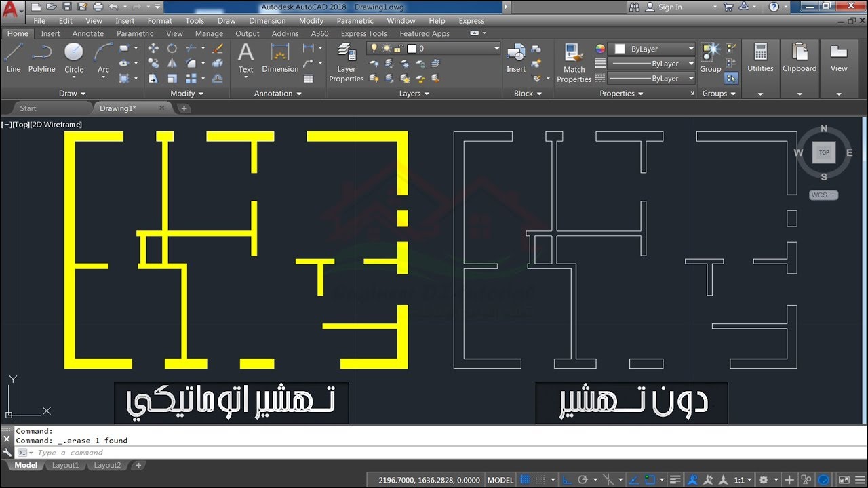
Task: Click the Explode tool icon
Action: coord(218,63)
